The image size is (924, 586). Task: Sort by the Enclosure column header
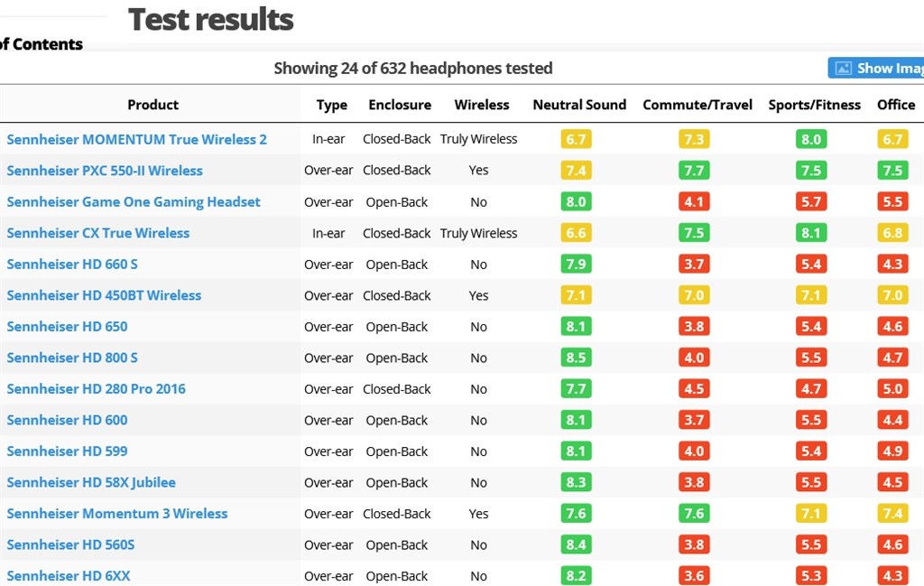[x=400, y=105]
